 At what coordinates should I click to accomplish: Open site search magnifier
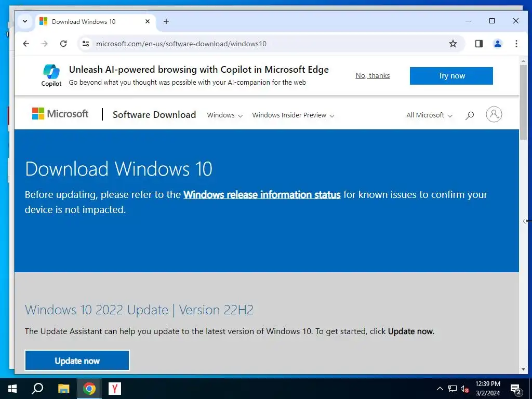[470, 115]
